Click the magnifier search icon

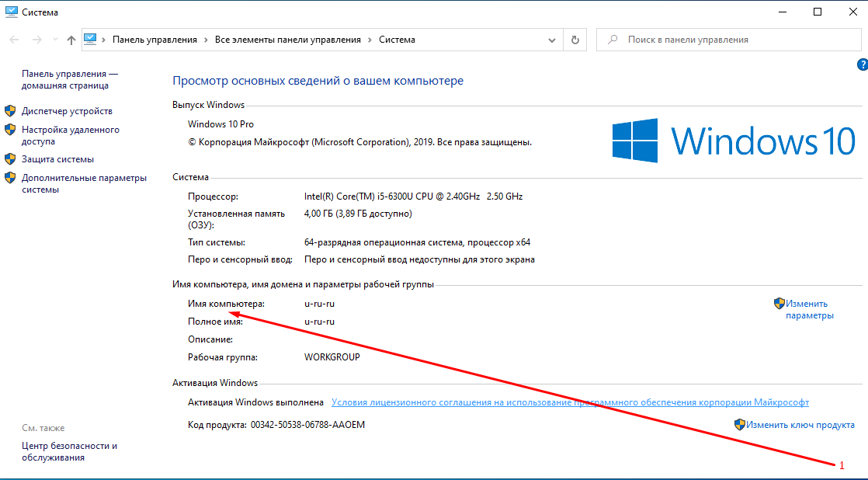click(x=613, y=40)
